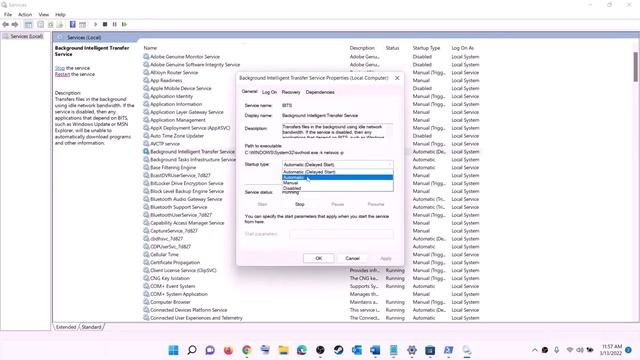Click the scrollbar of the Description box in dialog

(x=389, y=131)
